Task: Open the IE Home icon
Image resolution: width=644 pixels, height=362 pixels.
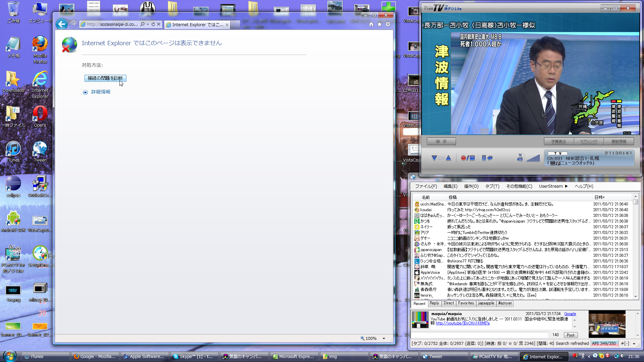Action: pos(371,24)
